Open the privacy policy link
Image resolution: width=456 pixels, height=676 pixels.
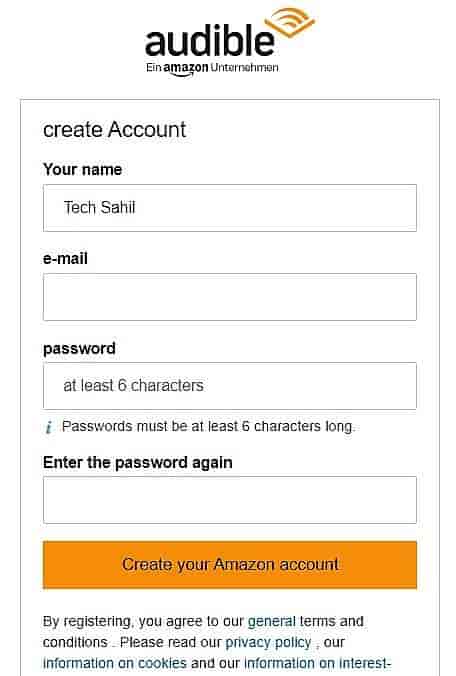pos(268,642)
